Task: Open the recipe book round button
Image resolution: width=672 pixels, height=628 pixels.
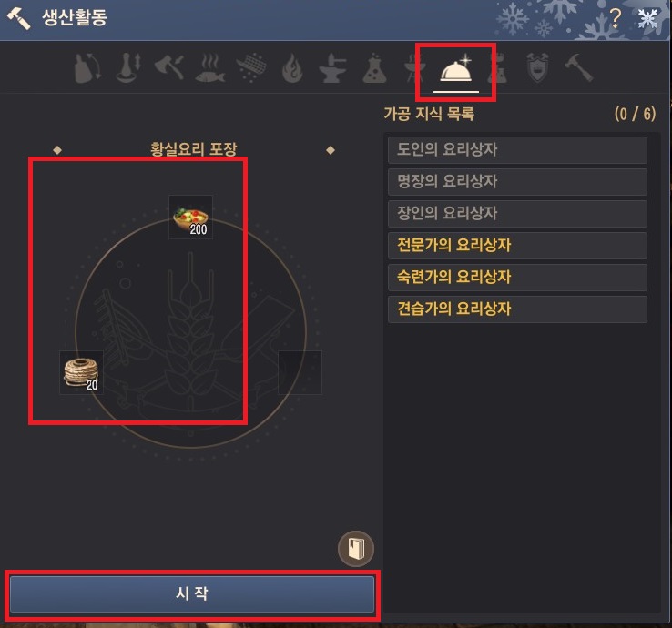Action: click(x=356, y=549)
